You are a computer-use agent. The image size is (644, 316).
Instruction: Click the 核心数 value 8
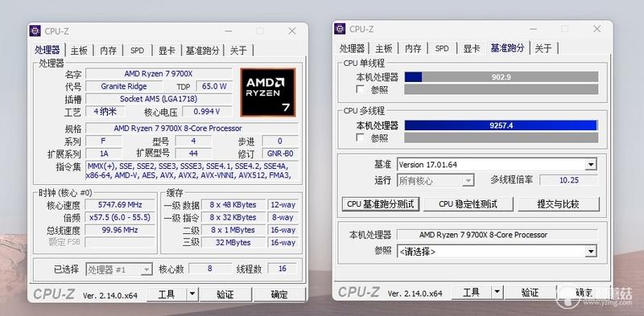(210, 269)
